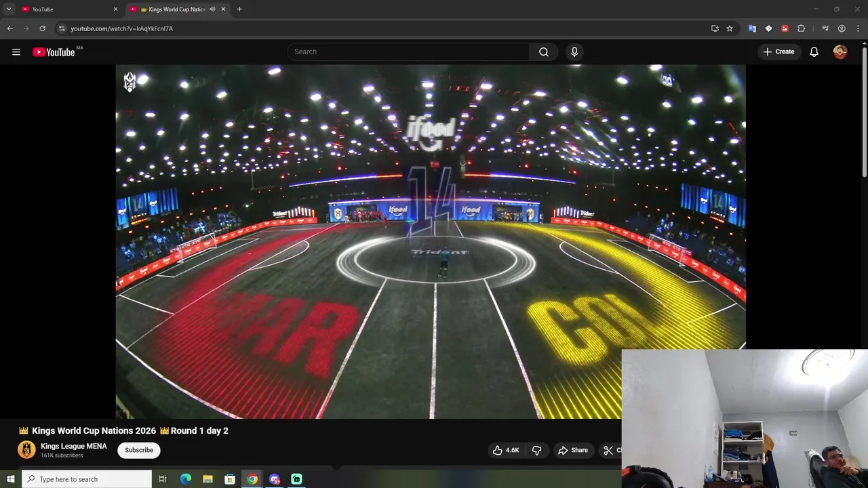This screenshot has height=488, width=868.
Task: Open the media control playlist icon
Action: point(825,28)
